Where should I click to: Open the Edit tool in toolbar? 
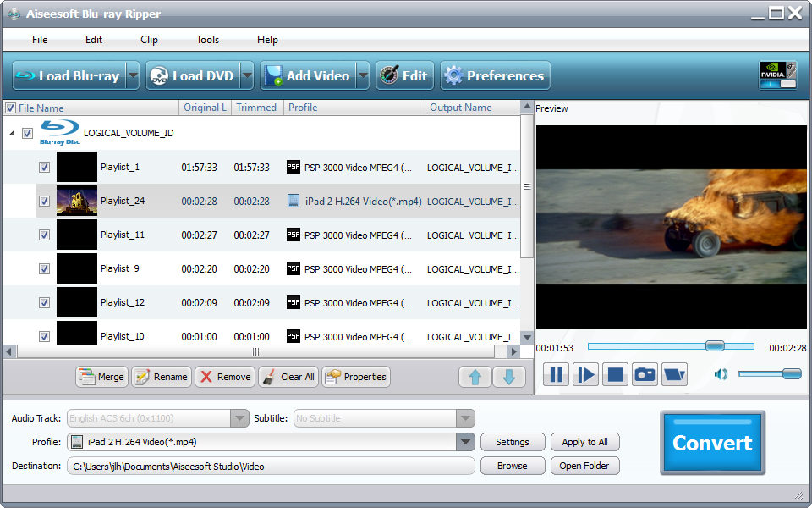pyautogui.click(x=405, y=75)
